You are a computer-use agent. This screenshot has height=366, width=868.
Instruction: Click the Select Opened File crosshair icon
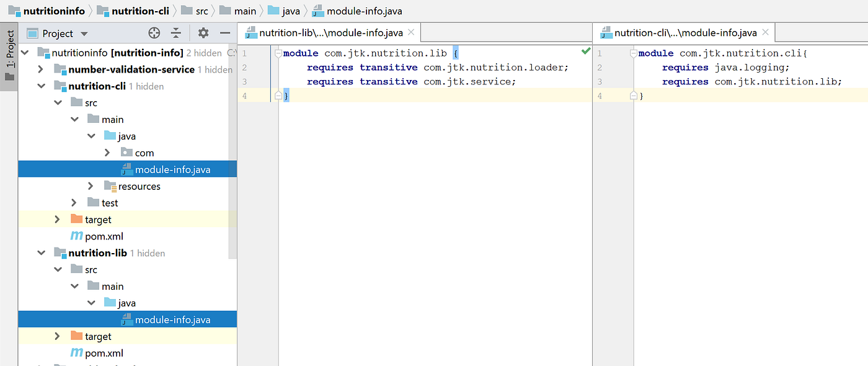154,33
